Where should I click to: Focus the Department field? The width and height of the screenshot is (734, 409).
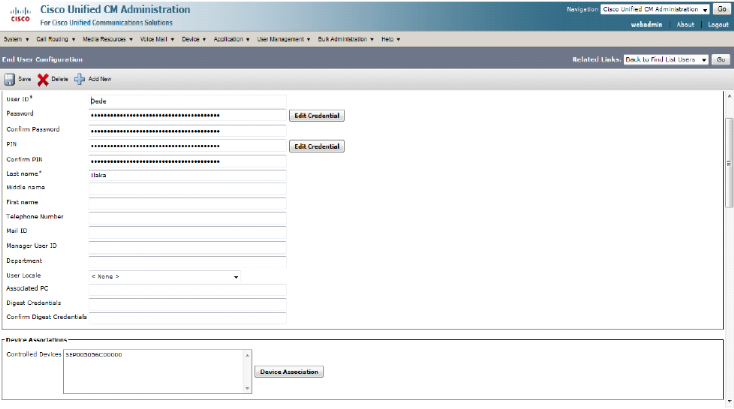point(187,262)
